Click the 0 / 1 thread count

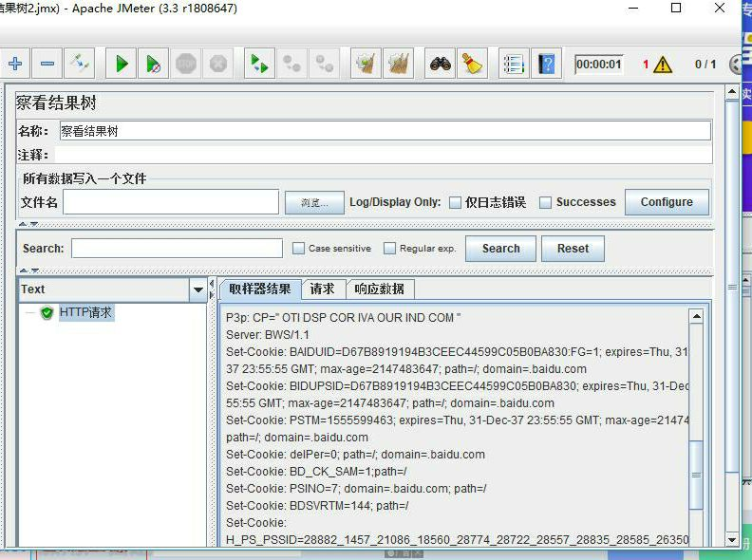click(x=705, y=65)
